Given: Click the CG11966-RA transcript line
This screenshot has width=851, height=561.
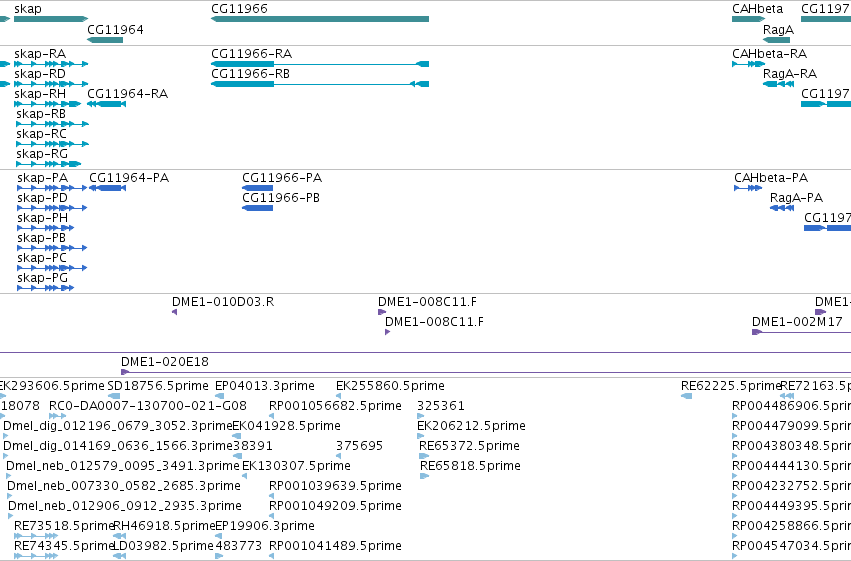Looking at the screenshot, I should point(320,64).
